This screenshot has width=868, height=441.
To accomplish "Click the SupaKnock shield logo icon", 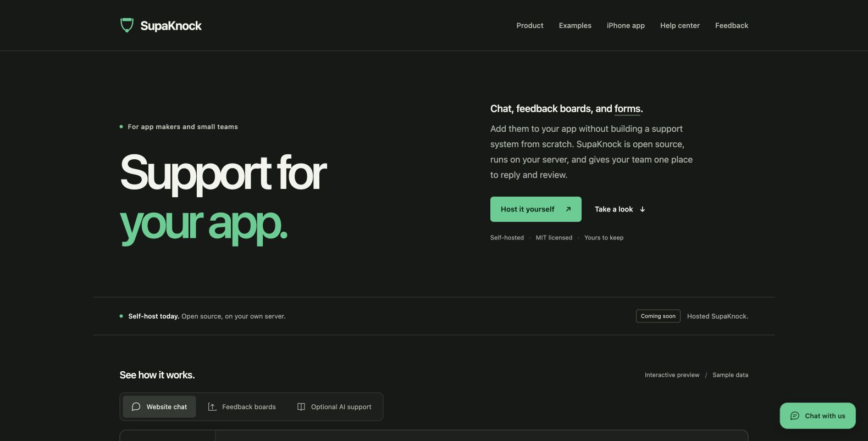I will [x=127, y=25].
